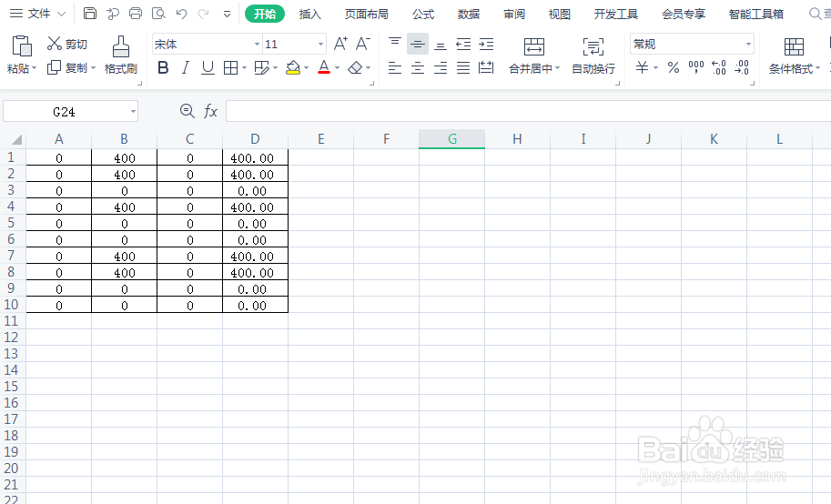Viewport: 831px width, 504px height.
Task: Open quick access toolbar customize arrow
Action: (x=227, y=15)
